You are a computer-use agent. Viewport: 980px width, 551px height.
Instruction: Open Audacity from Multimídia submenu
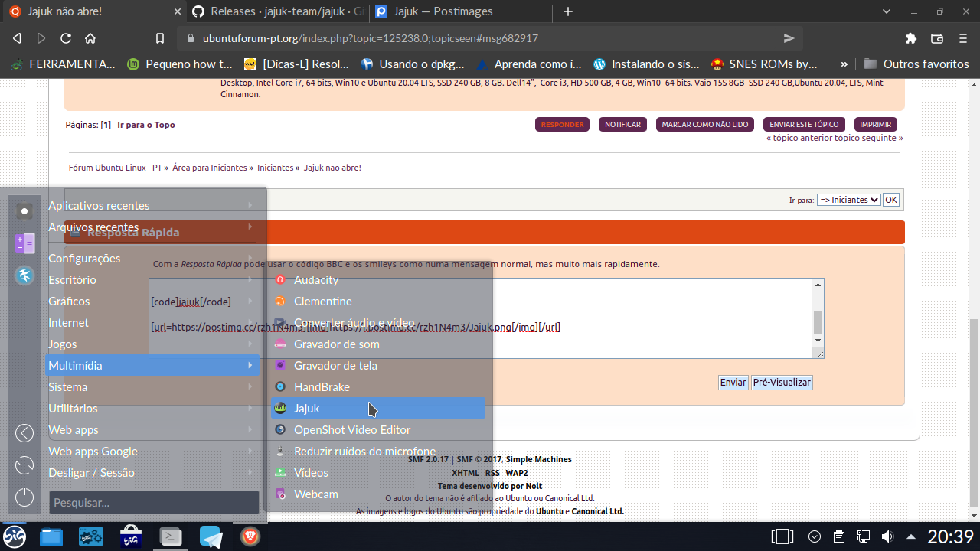coord(378,280)
